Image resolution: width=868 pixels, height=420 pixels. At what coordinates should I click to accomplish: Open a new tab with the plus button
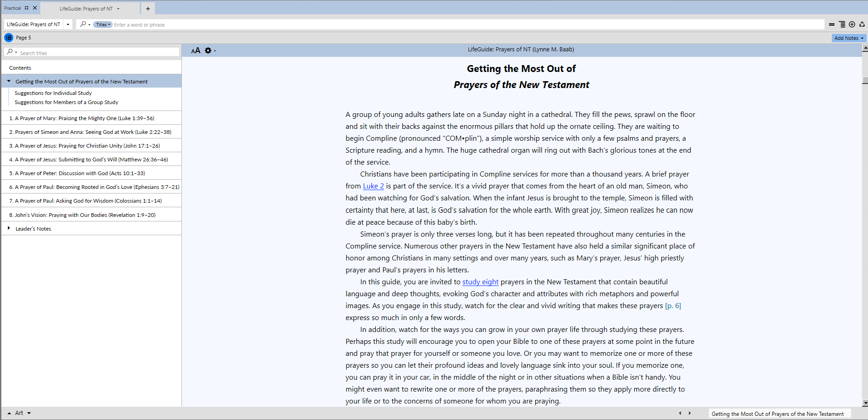coord(148,8)
